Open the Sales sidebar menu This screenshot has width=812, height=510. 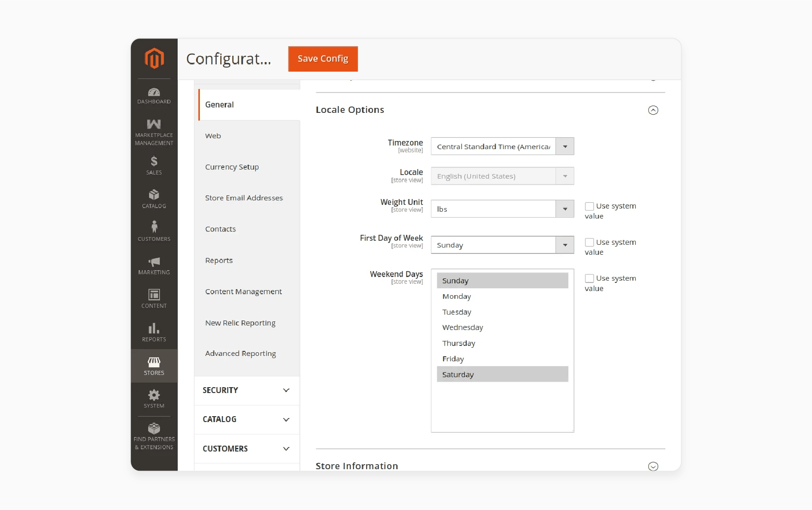click(x=154, y=165)
